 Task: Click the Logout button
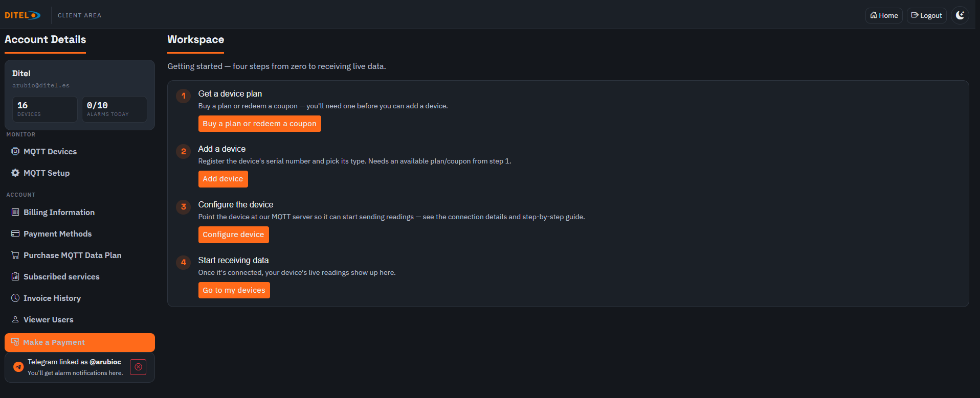tap(926, 15)
